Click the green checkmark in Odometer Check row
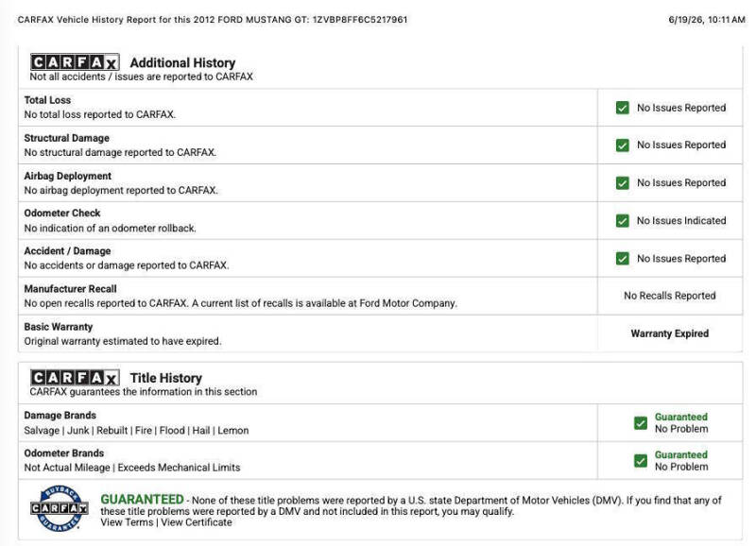Image resolution: width=756 pixels, height=546 pixels. [622, 221]
